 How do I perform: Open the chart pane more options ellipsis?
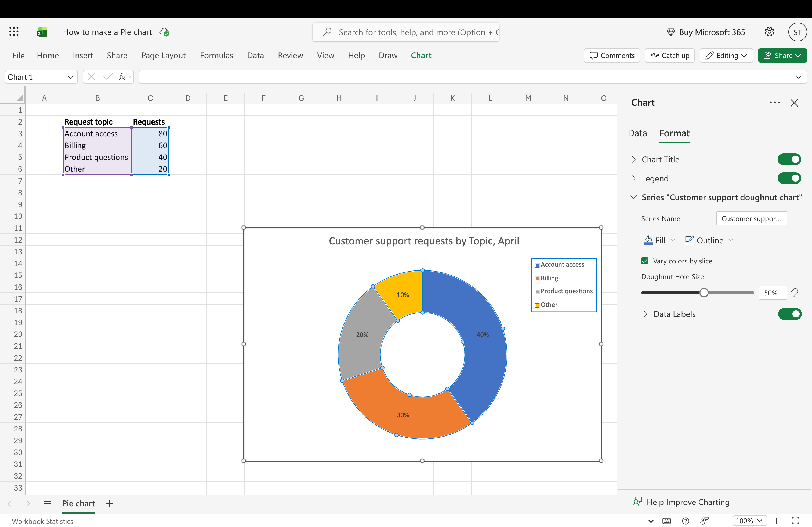[774, 103]
